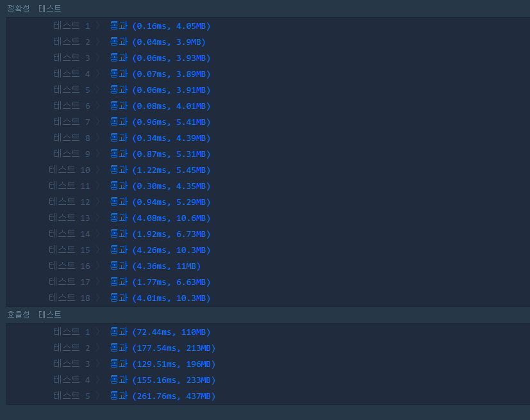This screenshot has height=420, width=530.
Task: Click the 테스트 10 label
Action: 69,170
